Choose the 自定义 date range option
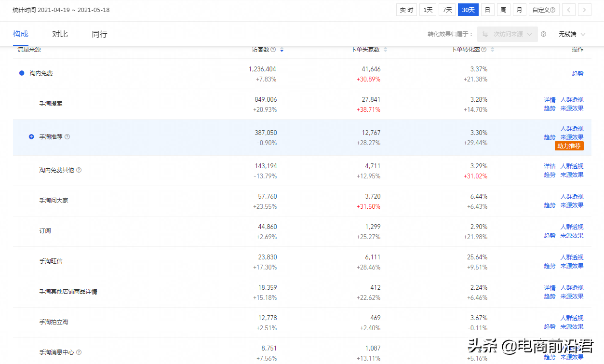Viewport: 604px width, 364px height. [543, 10]
